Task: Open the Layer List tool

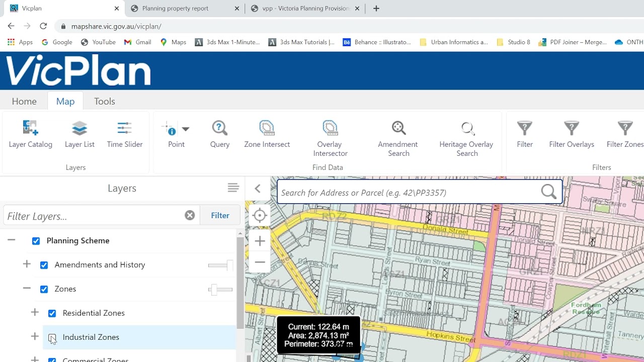Action: [79, 134]
